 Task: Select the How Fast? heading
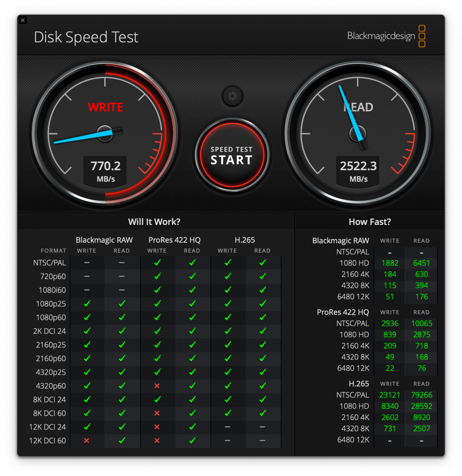[370, 222]
